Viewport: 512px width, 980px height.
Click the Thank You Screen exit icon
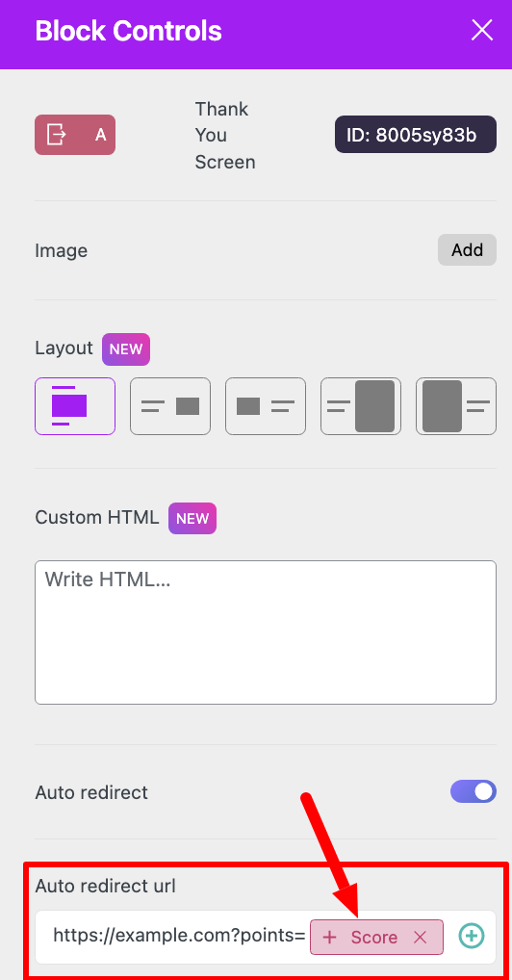[56, 135]
